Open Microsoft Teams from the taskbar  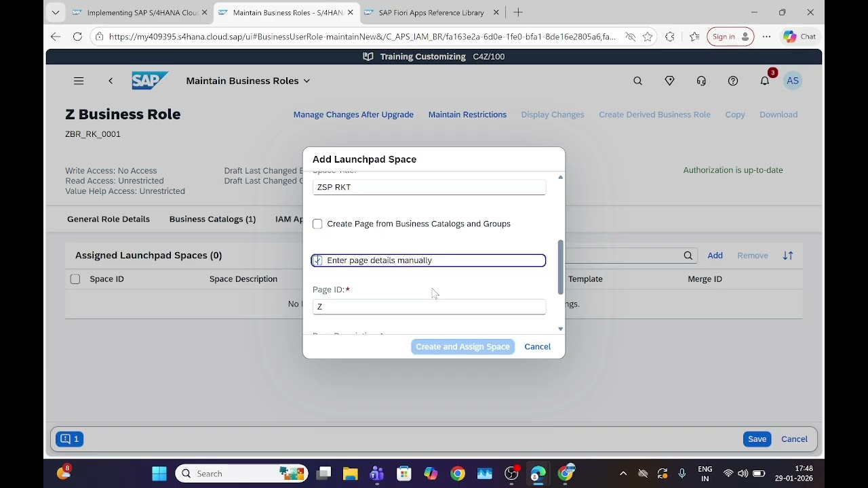[377, 474]
